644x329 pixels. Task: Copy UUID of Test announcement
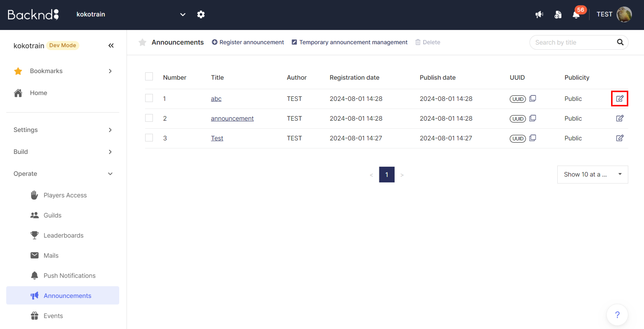533,138
